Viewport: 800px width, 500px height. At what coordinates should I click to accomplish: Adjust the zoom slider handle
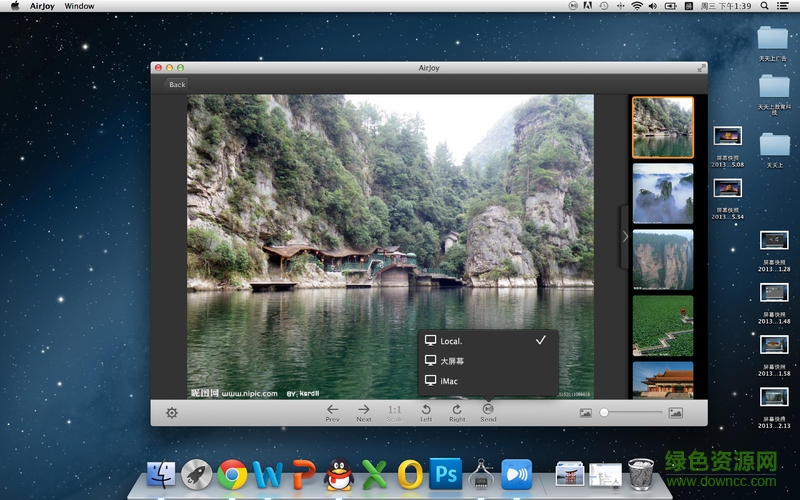[604, 412]
